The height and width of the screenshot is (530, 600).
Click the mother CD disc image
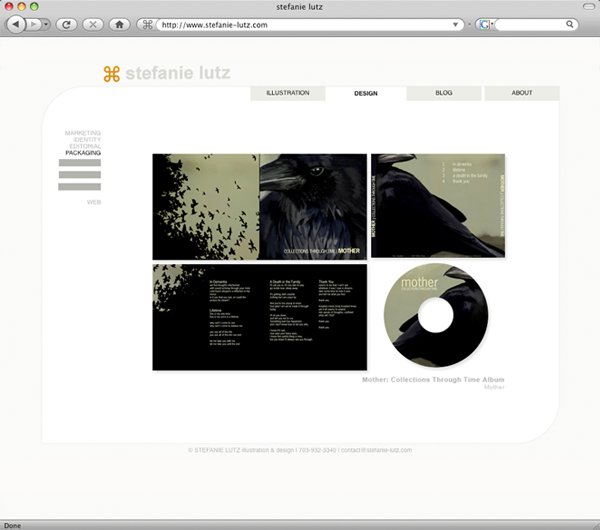[x=436, y=315]
